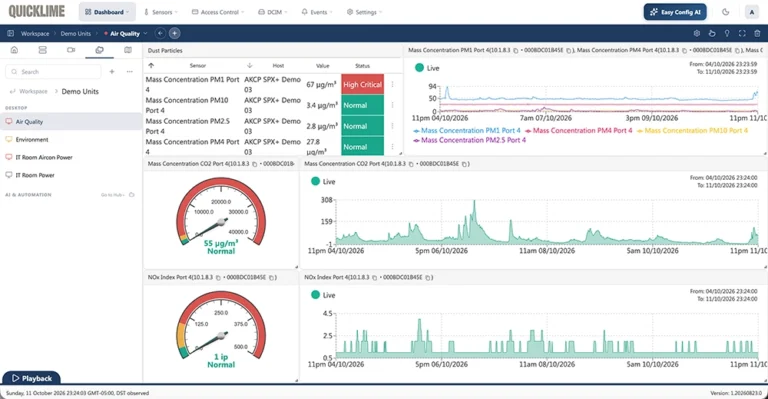Sort with up arrow beside Sensor column
768x399 pixels.
[x=151, y=65]
